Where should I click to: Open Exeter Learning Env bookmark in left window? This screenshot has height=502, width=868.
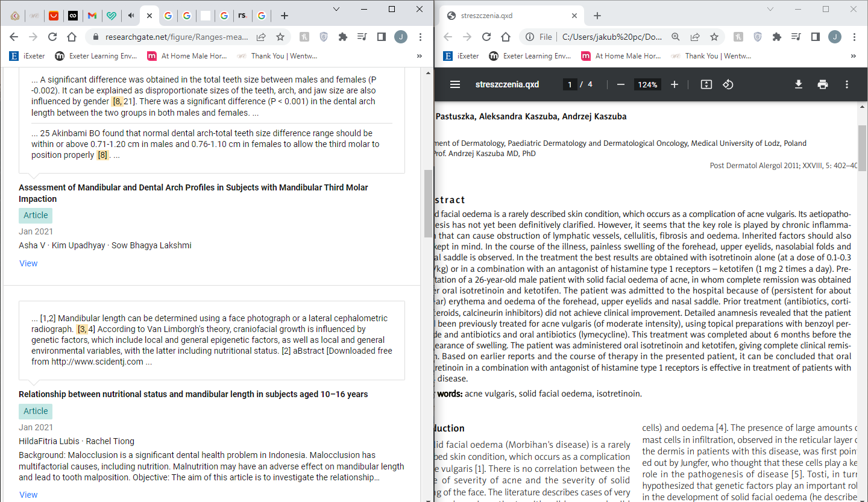[x=95, y=56]
